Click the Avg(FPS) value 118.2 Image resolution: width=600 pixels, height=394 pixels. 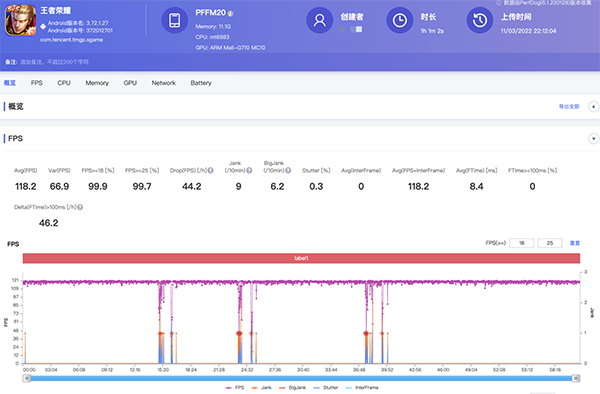(26, 186)
